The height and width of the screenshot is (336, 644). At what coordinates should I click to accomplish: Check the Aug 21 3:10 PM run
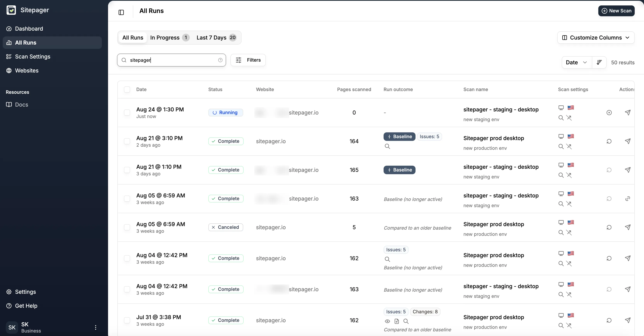pos(127,141)
